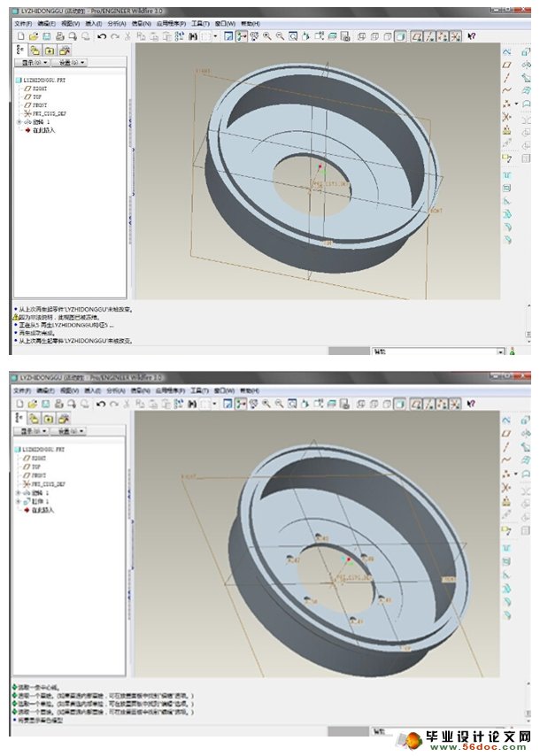Select PRT_CSYS_DEF in lower model tree
The height and width of the screenshot is (756, 540).
click(44, 484)
